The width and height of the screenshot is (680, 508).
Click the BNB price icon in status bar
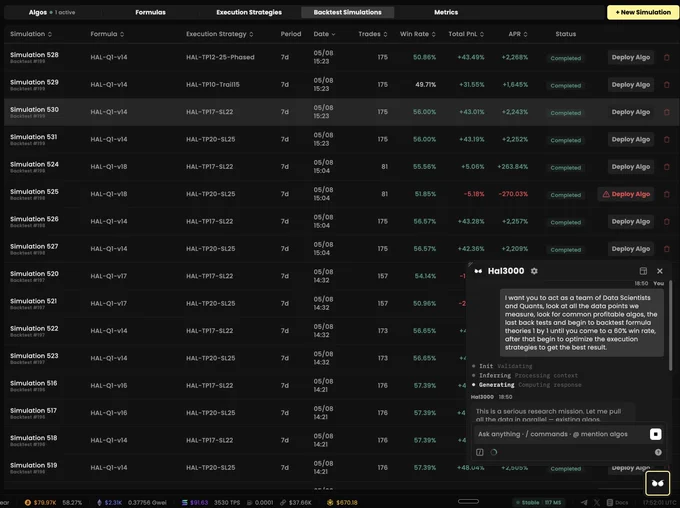tap(330, 502)
